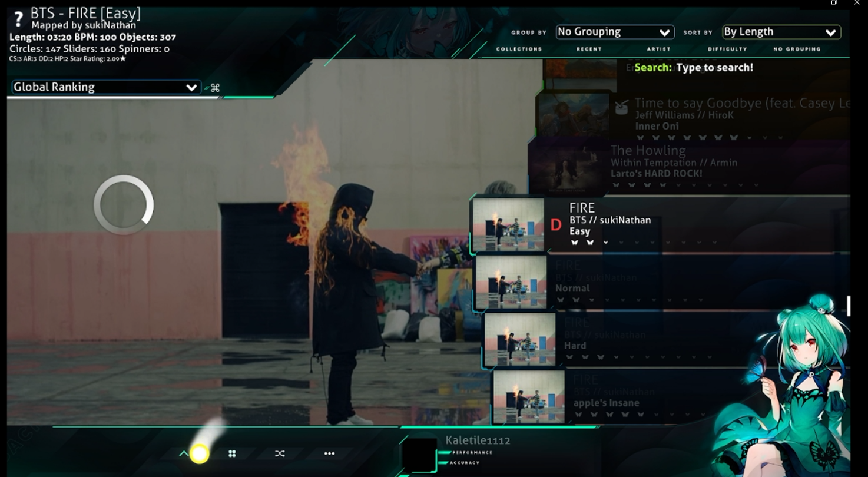The image size is (868, 477).
Task: Click the small icon right of Global Ranking
Action: 215,88
